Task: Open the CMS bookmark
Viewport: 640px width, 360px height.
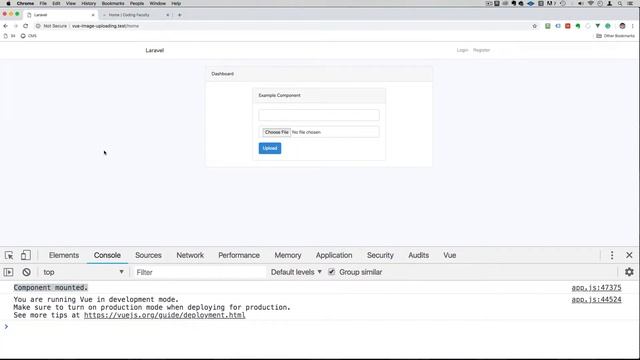Action: [29, 36]
